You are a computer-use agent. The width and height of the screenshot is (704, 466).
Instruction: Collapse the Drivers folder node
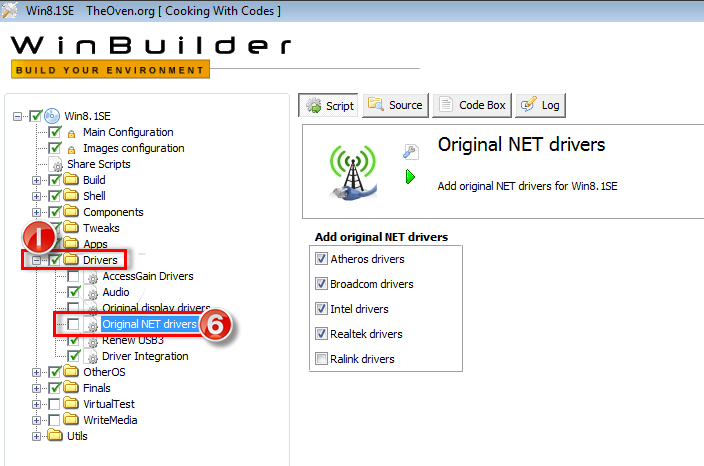(36, 260)
